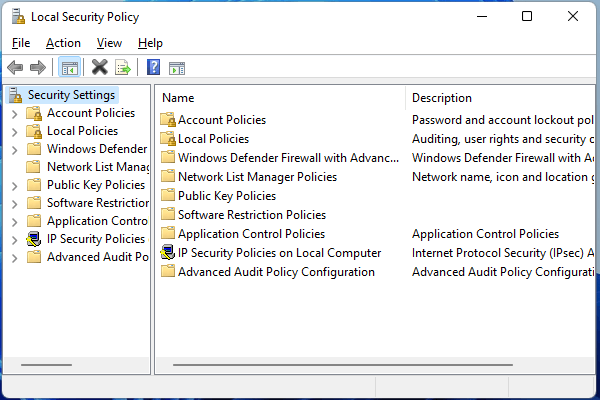Image resolution: width=600 pixels, height=400 pixels.
Task: Click the Local Policies folder icon in tree
Action: coord(34,131)
